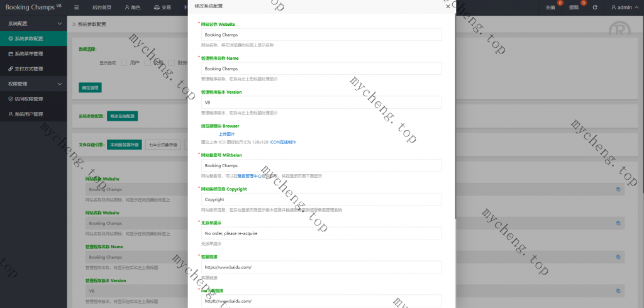
Task: Close the 修改系统配置 dialog
Action: pos(448,6)
